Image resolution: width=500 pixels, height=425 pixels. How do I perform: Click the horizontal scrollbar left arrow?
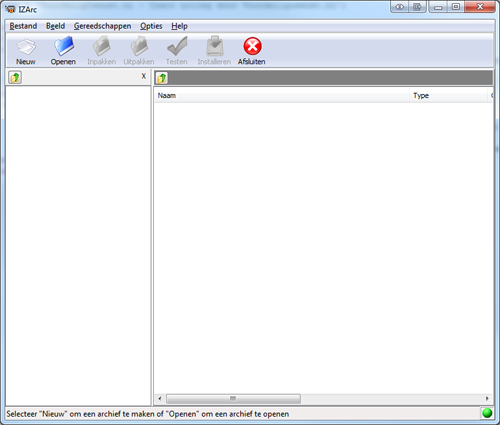[x=160, y=398]
